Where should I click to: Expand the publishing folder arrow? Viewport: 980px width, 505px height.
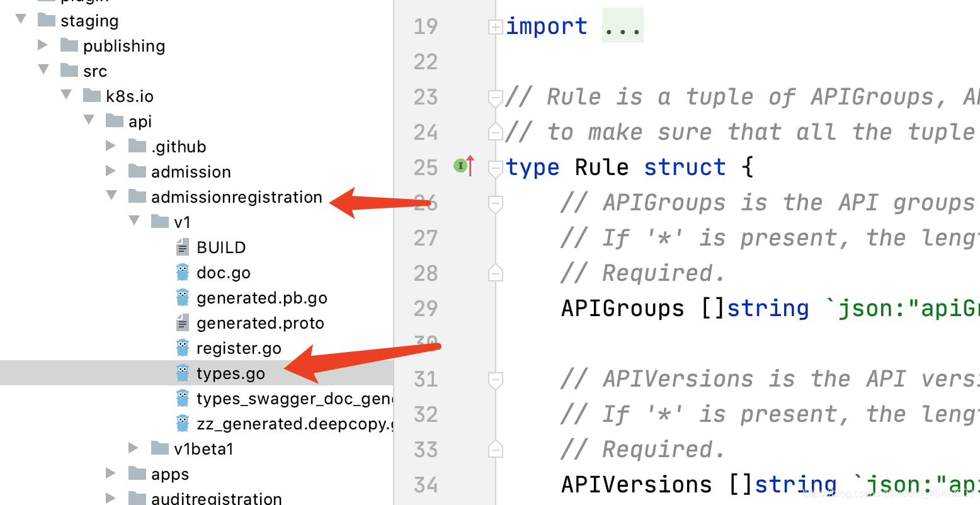[43, 45]
